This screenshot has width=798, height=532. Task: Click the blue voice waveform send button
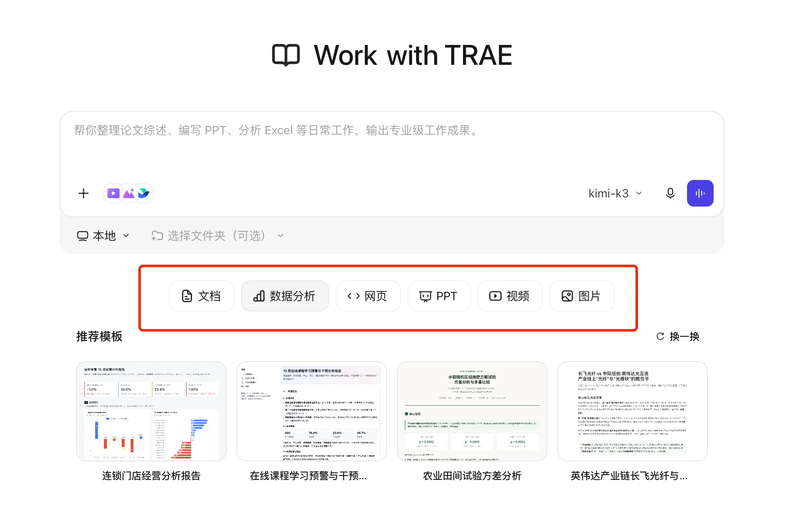pyautogui.click(x=700, y=193)
